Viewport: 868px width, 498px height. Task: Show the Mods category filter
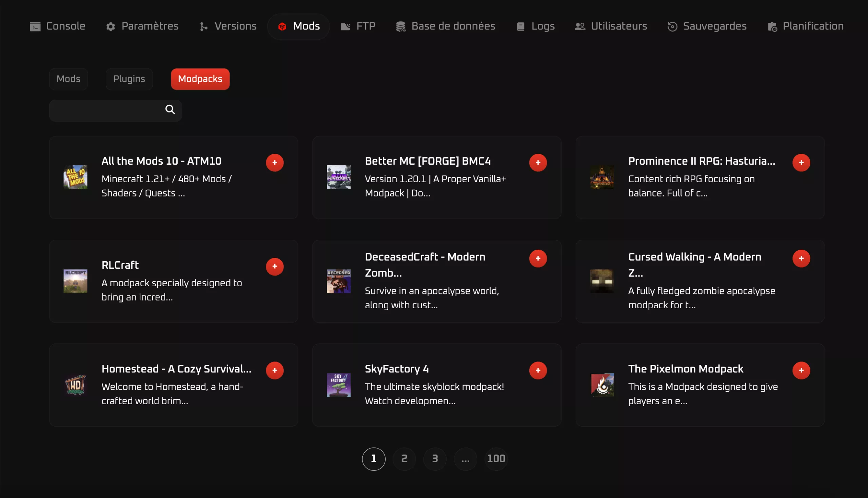pyautogui.click(x=68, y=79)
